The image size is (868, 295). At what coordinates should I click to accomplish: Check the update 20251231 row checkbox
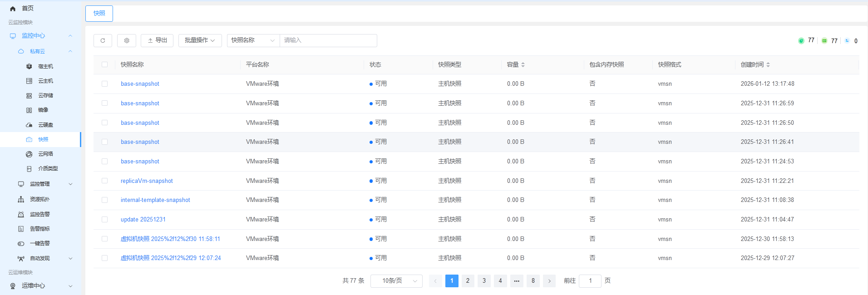(x=105, y=219)
